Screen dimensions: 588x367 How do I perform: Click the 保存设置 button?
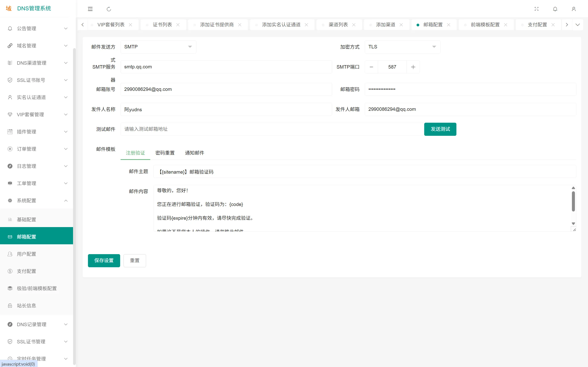pyautogui.click(x=104, y=260)
